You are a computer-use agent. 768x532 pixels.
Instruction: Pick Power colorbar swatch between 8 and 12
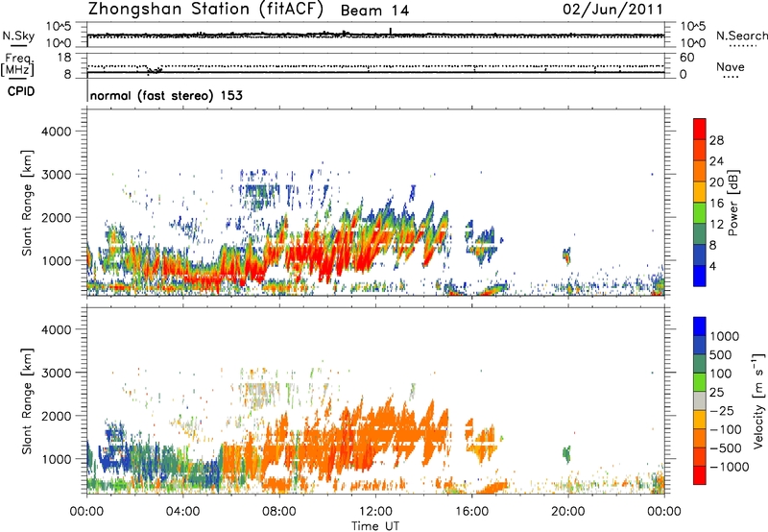(x=700, y=234)
